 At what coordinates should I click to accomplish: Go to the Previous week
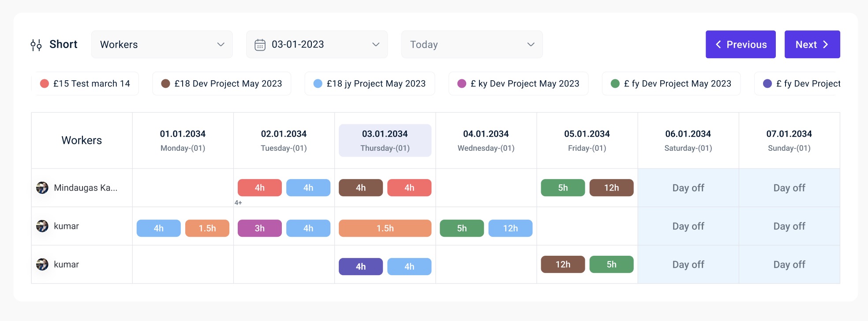(x=741, y=45)
